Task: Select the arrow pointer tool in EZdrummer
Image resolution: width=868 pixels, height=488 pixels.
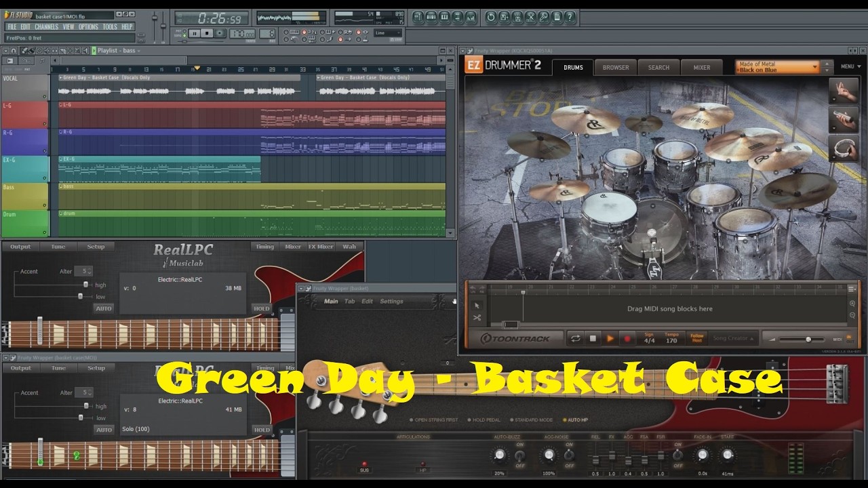Action: [477, 306]
